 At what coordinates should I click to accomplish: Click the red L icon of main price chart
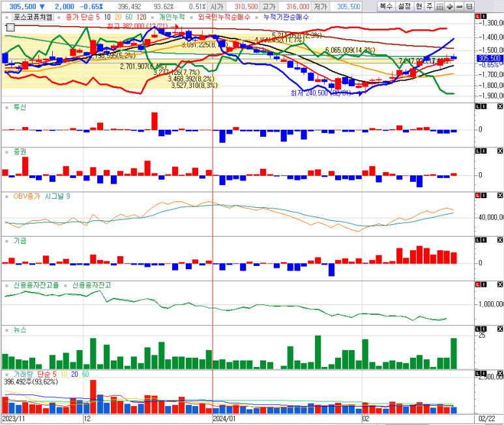pos(478,16)
